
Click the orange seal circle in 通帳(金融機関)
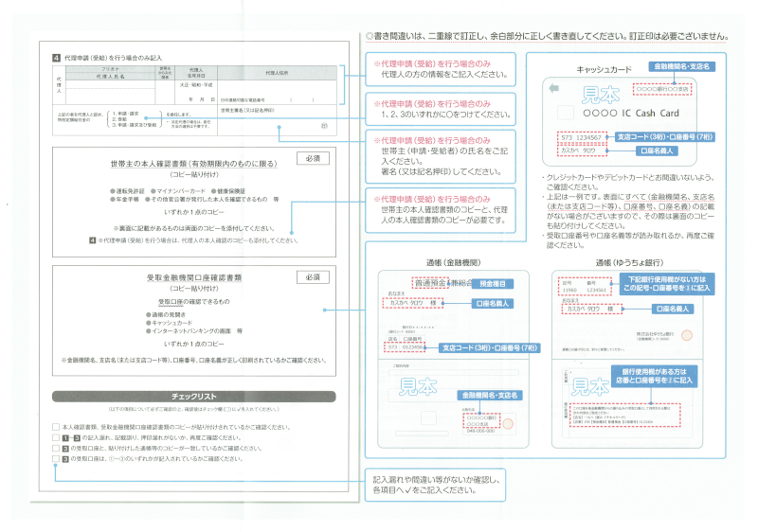pyautogui.click(x=508, y=424)
